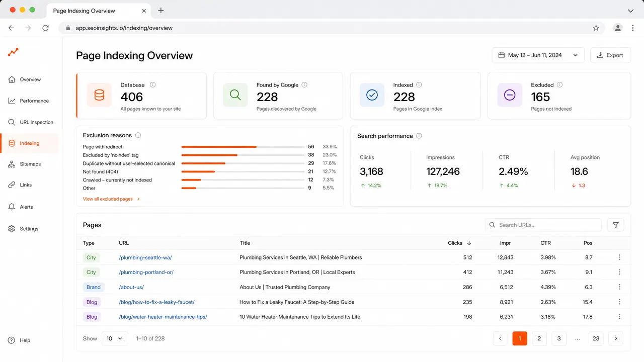644x362 pixels.
Task: Click the address bar URL
Action: [x=124, y=28]
